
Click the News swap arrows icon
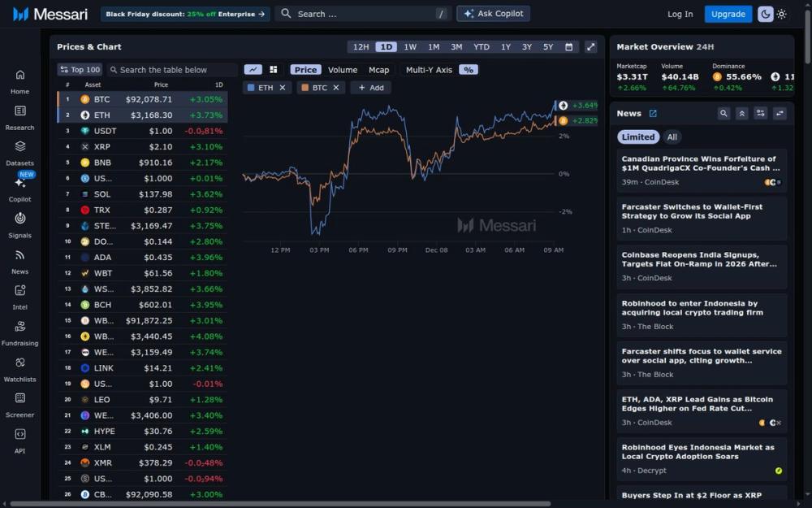[x=780, y=114]
